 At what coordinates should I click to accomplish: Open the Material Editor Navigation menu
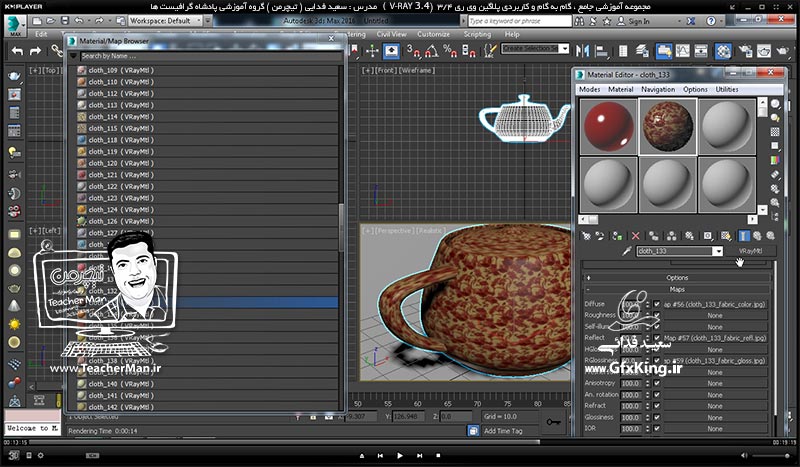(x=658, y=89)
